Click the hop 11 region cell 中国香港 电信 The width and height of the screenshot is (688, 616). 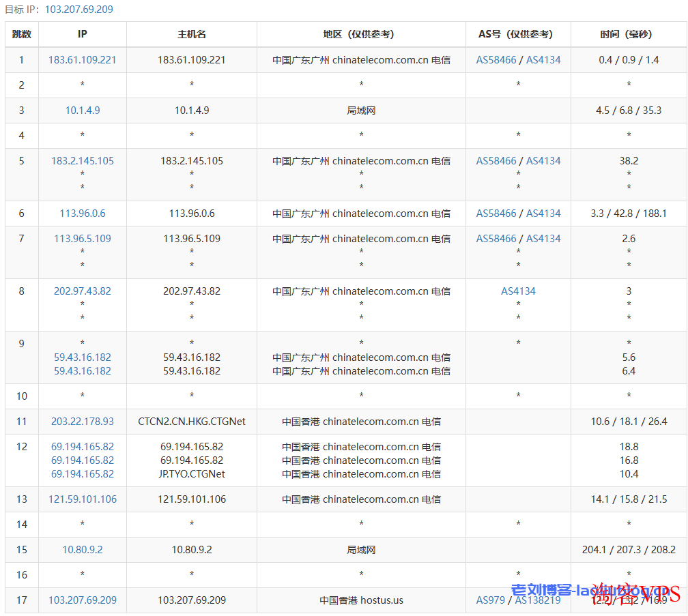(x=361, y=422)
